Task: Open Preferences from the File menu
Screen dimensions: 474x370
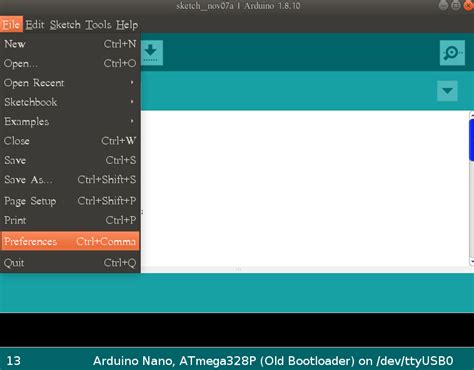Action: 70,241
